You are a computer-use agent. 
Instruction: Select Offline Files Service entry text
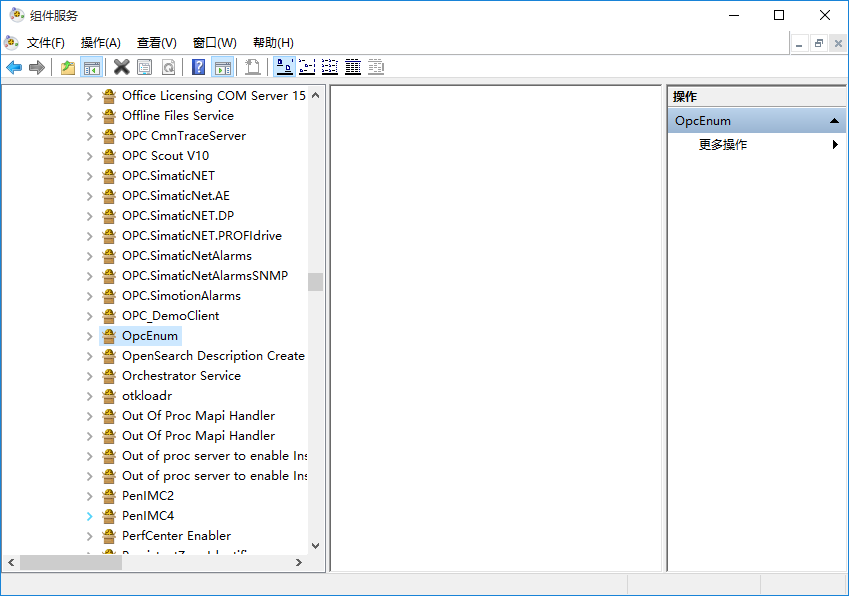(x=178, y=116)
